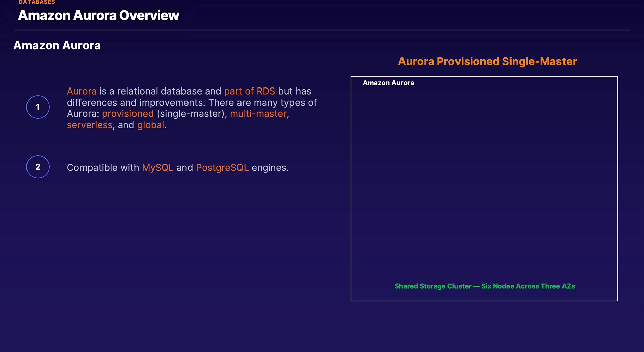Click the Amazon Aurora diagram box label

[x=388, y=83]
